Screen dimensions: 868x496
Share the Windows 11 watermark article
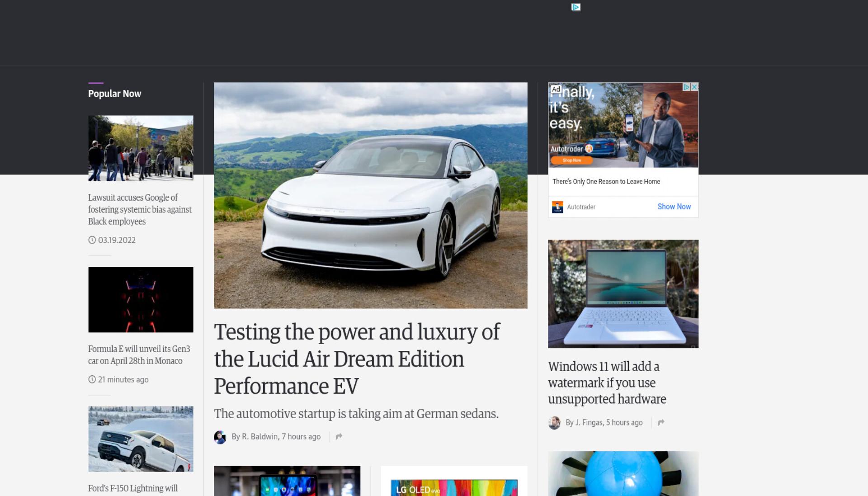[x=661, y=422]
